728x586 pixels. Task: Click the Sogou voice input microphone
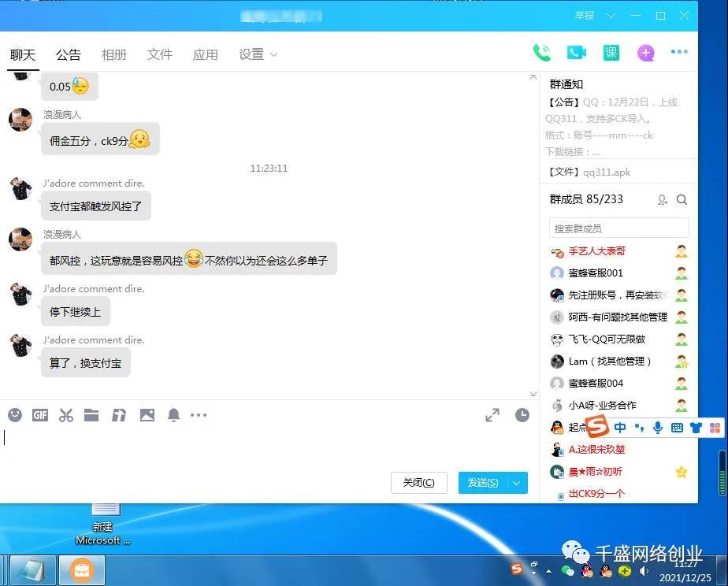point(657,428)
